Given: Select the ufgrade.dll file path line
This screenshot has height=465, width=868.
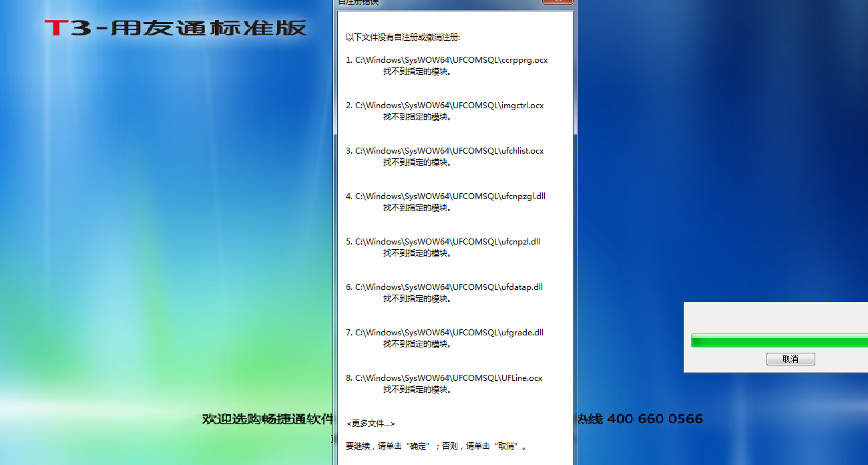Looking at the screenshot, I should point(445,333).
